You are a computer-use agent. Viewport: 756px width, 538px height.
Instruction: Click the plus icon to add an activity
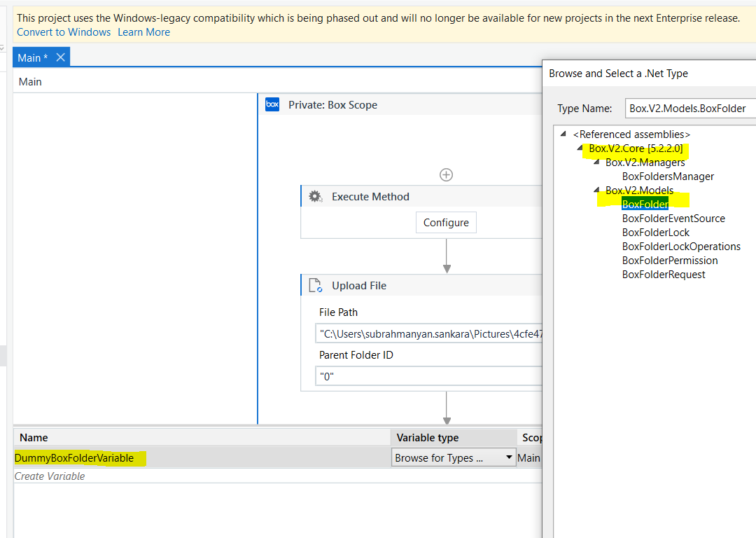click(447, 174)
